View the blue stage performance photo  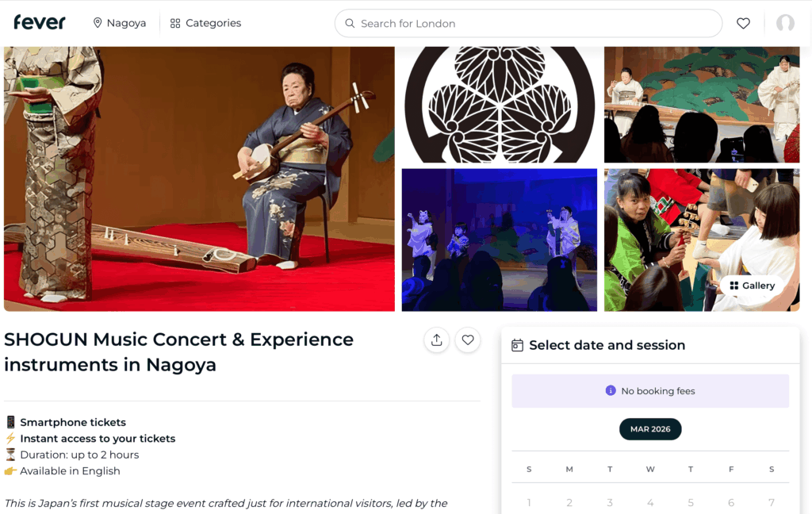pyautogui.click(x=500, y=240)
